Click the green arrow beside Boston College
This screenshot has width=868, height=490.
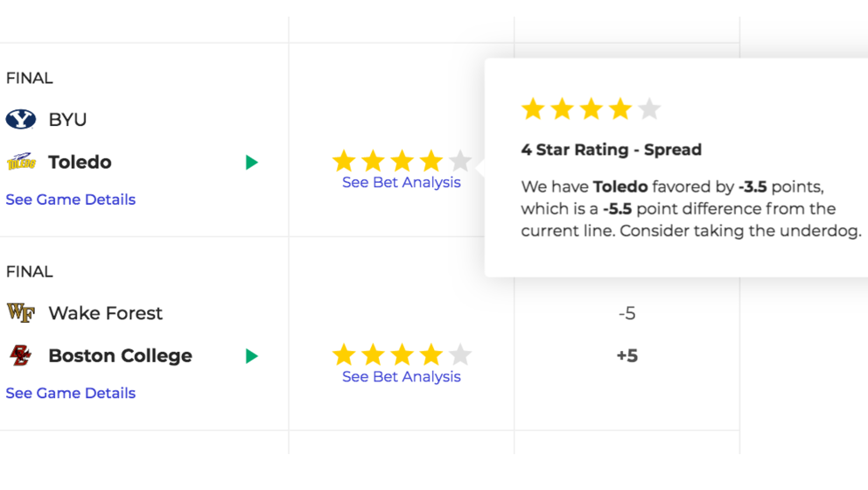[252, 356]
